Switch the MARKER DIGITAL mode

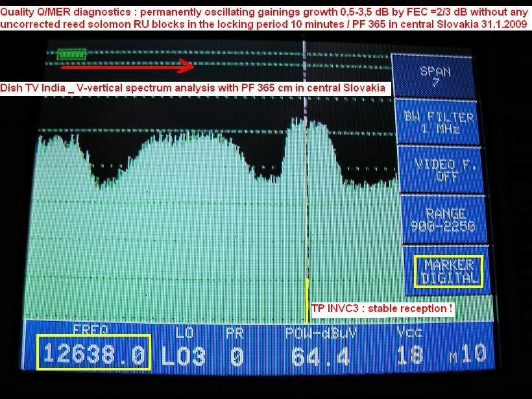(x=448, y=272)
